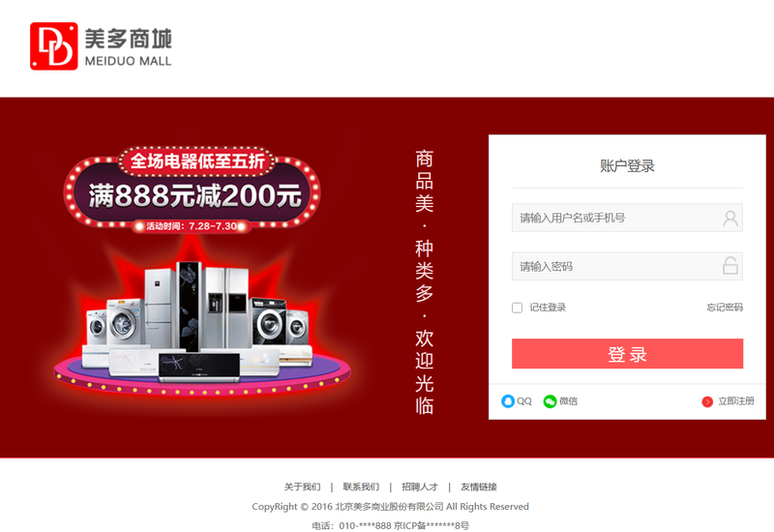Viewport: 774px width, 532px height.
Task: Open the 立即注册 registration link
Action: click(736, 401)
